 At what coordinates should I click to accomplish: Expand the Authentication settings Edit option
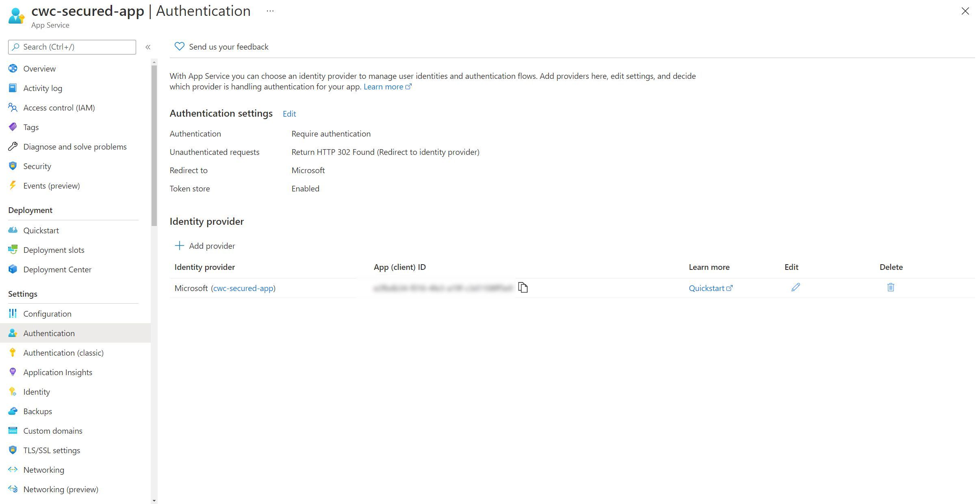(x=288, y=113)
